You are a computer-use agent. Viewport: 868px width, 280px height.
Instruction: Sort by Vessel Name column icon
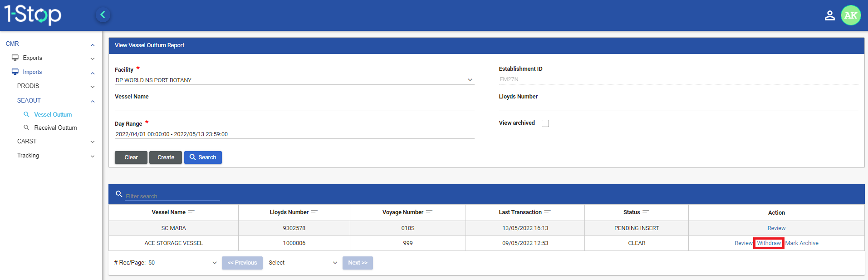coord(191,212)
